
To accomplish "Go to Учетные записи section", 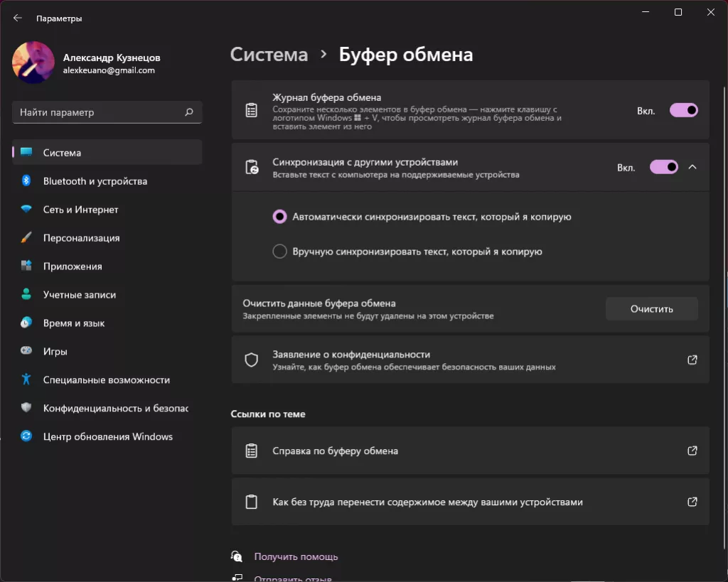I will coord(79,295).
